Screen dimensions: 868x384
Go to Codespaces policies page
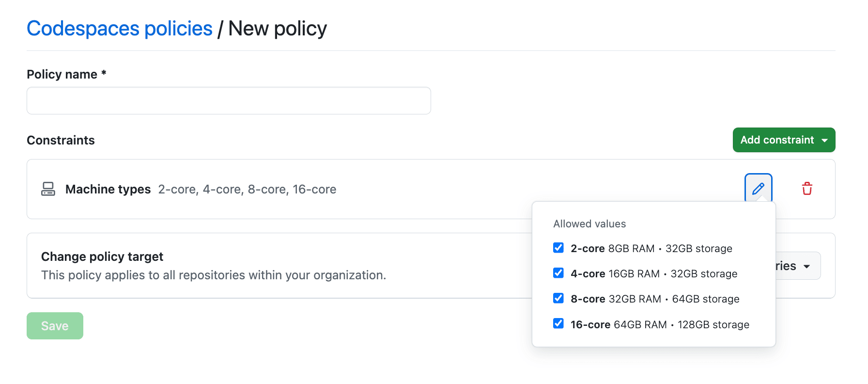pyautogui.click(x=120, y=29)
